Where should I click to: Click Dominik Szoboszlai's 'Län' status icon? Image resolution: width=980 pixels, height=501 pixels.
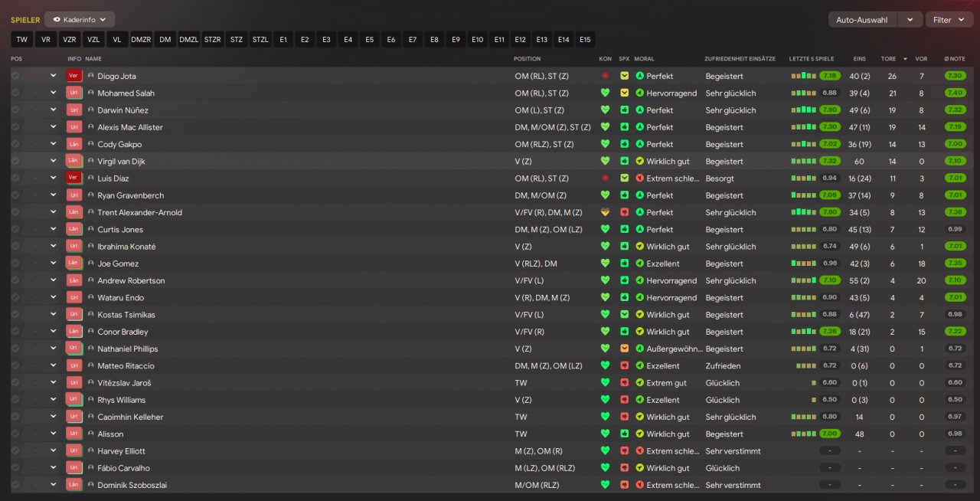tap(74, 485)
